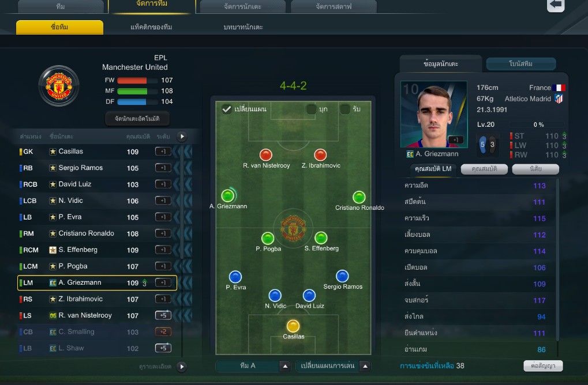Click the boot icon showing 5 and 3
This screenshot has height=385, width=588.
click(488, 144)
